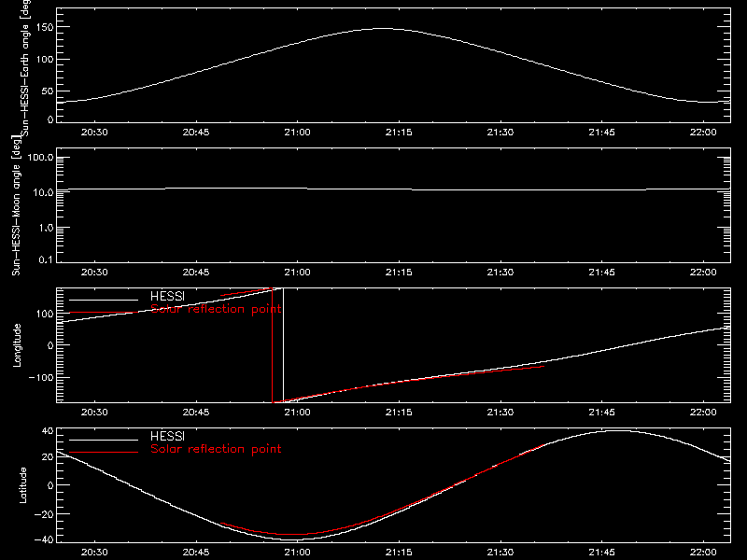Select the 20:30 time label under Moon angle plot
Image resolution: width=747 pixels, height=560 pixels.
click(94, 273)
